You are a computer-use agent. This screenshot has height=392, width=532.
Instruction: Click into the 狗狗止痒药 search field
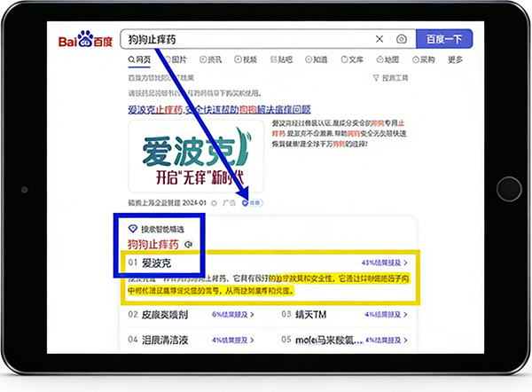248,39
